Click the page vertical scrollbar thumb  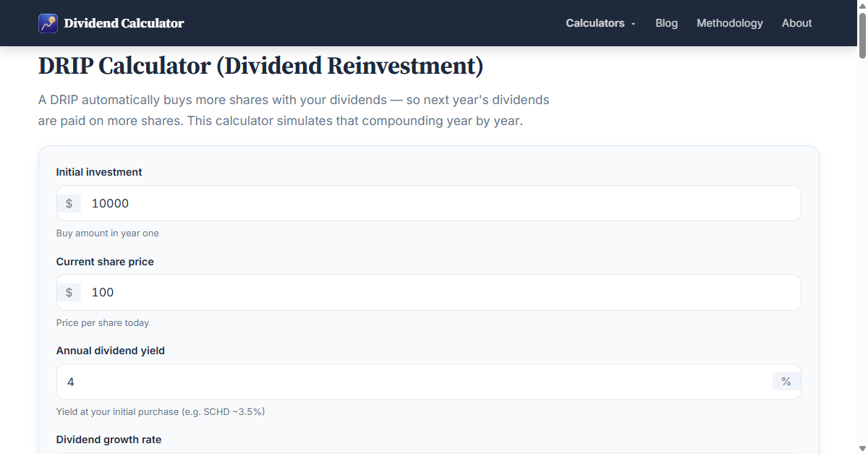[862, 34]
